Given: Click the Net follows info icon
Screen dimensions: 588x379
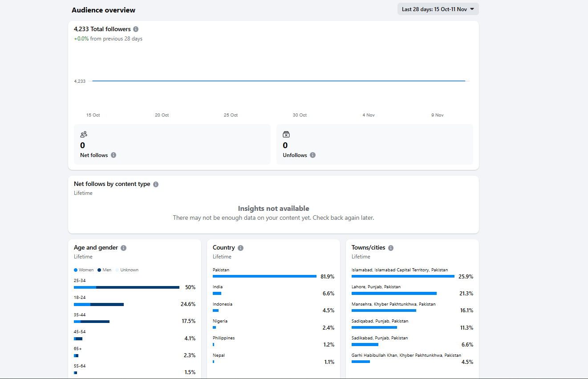Looking at the screenshot, I should point(114,155).
